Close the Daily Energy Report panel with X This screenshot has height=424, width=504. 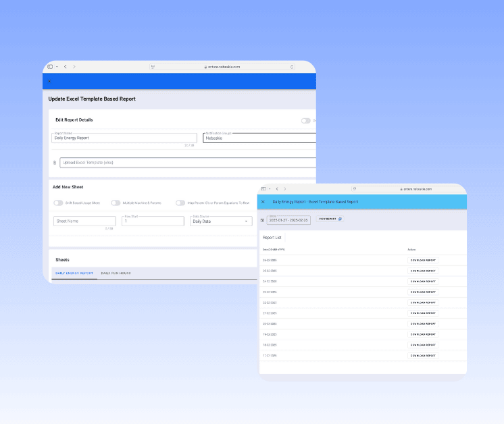[263, 202]
